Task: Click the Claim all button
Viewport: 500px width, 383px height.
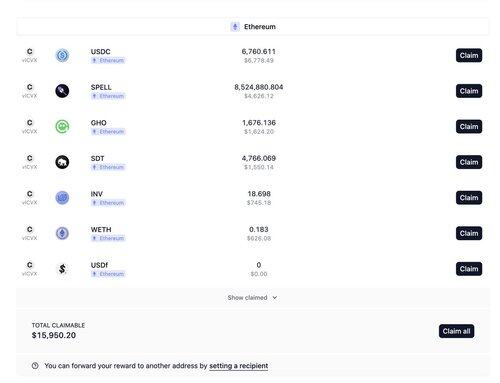Action: point(456,331)
